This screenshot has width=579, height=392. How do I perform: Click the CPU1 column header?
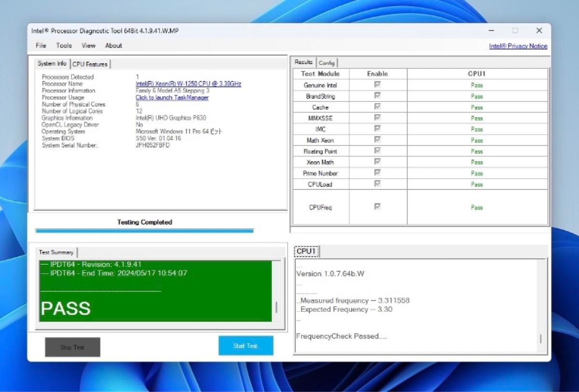click(477, 74)
